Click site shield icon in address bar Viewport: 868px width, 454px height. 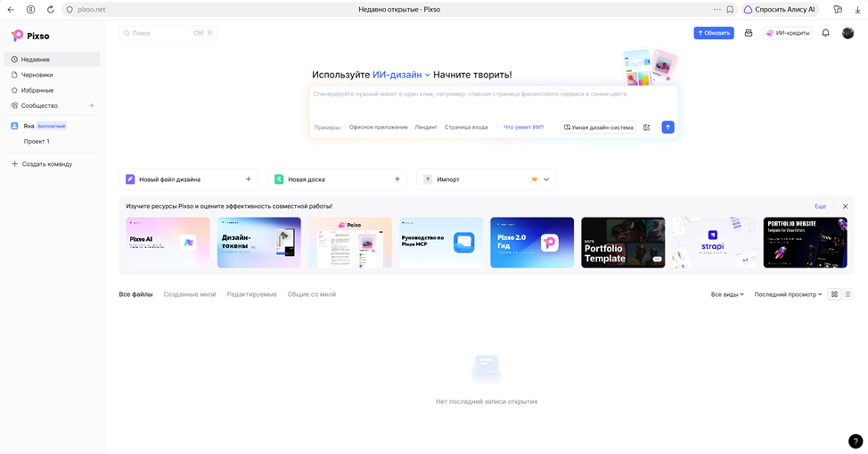click(x=70, y=10)
